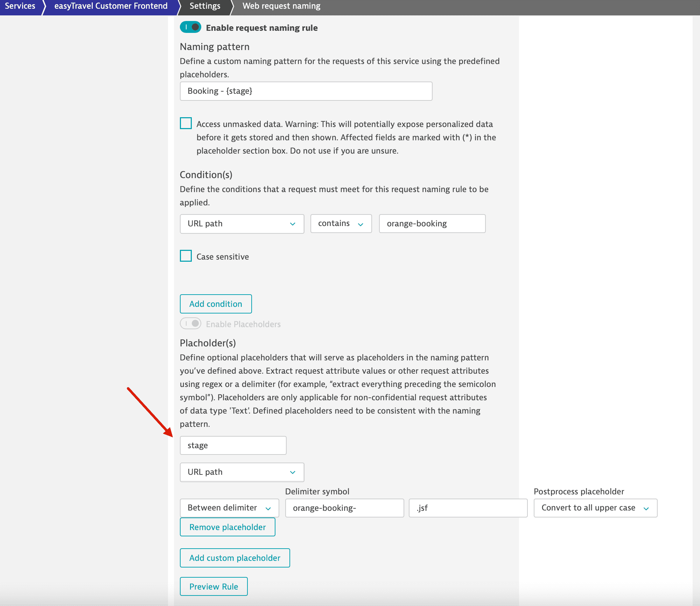
Task: Open the Between delimiter dropdown
Action: click(x=229, y=508)
